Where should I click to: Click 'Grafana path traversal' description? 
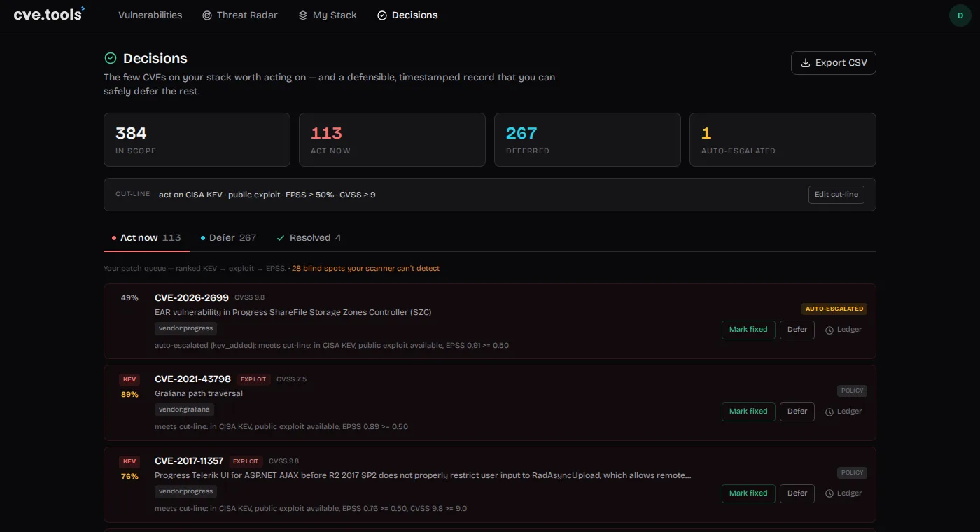tap(199, 393)
